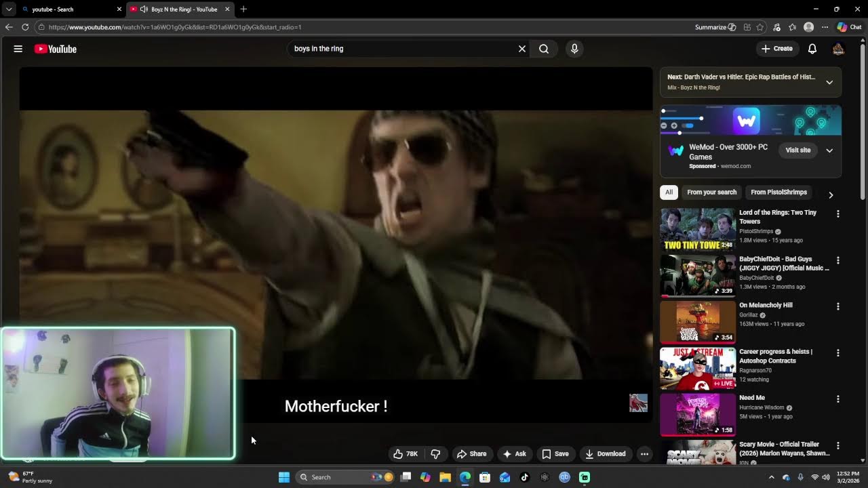Open the BabyChiefDoit Bad Guys title link
Viewport: 868px width, 488px height.
pyautogui.click(x=784, y=264)
